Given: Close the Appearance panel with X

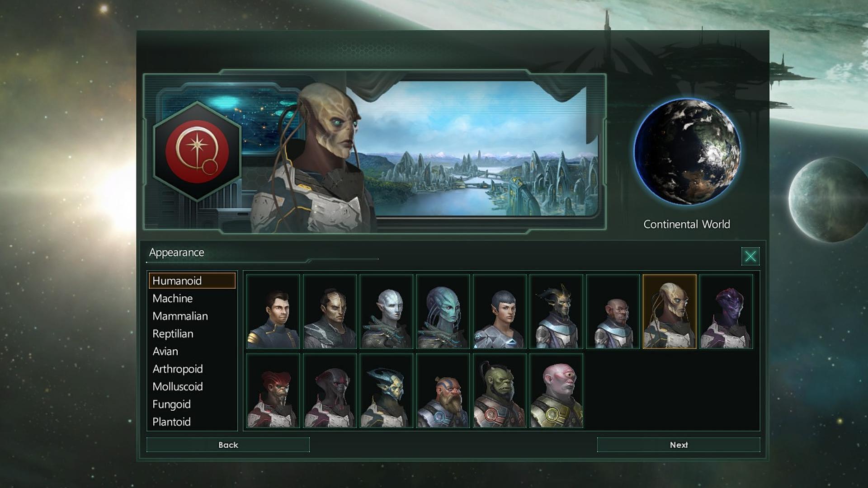Looking at the screenshot, I should click(x=750, y=256).
